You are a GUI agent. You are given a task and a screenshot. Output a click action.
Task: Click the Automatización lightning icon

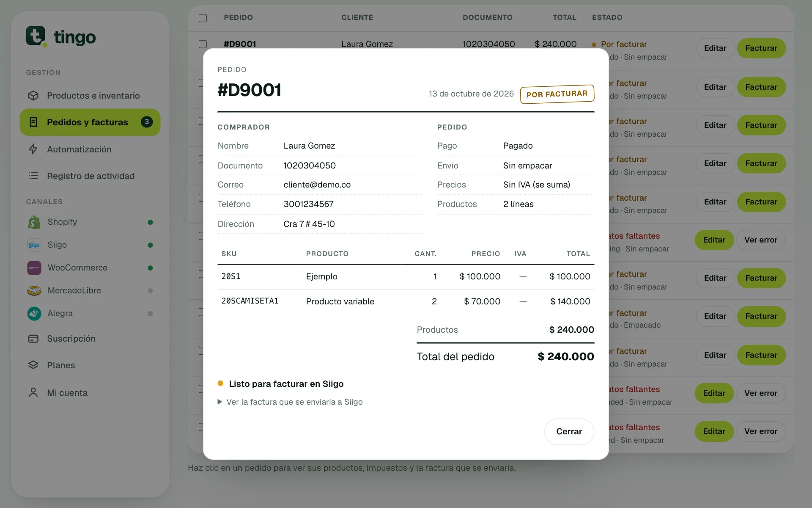(33, 149)
